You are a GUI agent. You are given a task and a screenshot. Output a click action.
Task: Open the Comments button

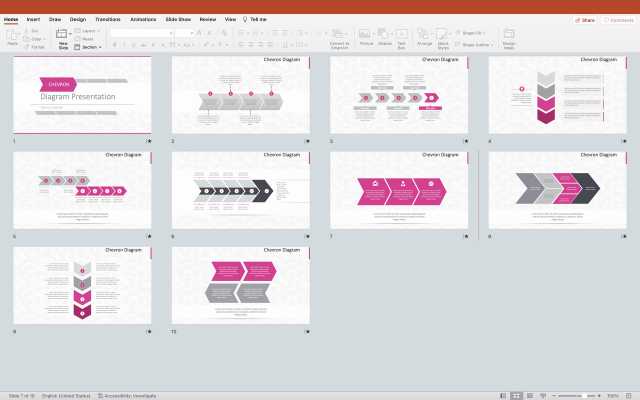tap(619, 19)
